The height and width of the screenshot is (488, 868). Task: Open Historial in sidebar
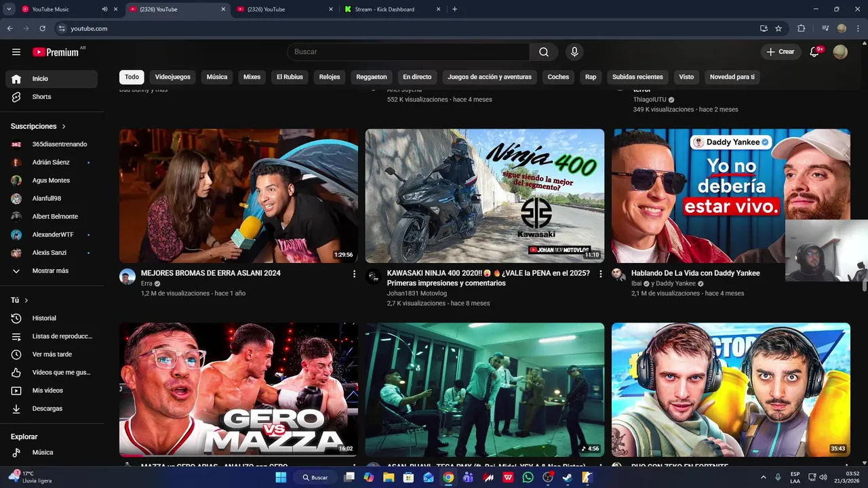[x=52, y=318]
